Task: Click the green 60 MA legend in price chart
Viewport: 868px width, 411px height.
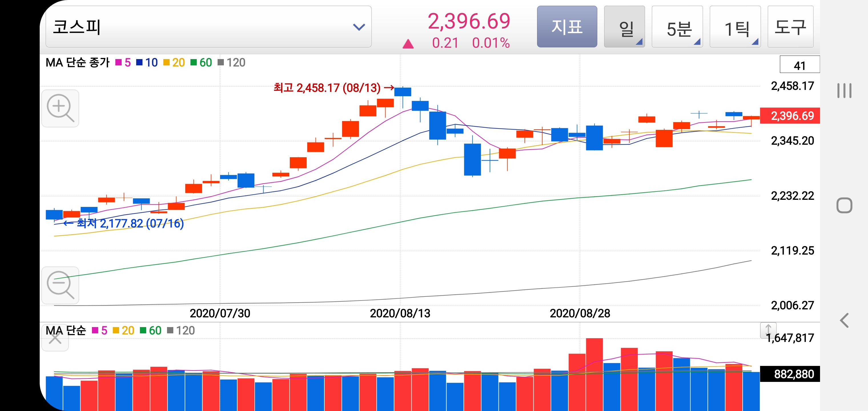Action: 201,62
